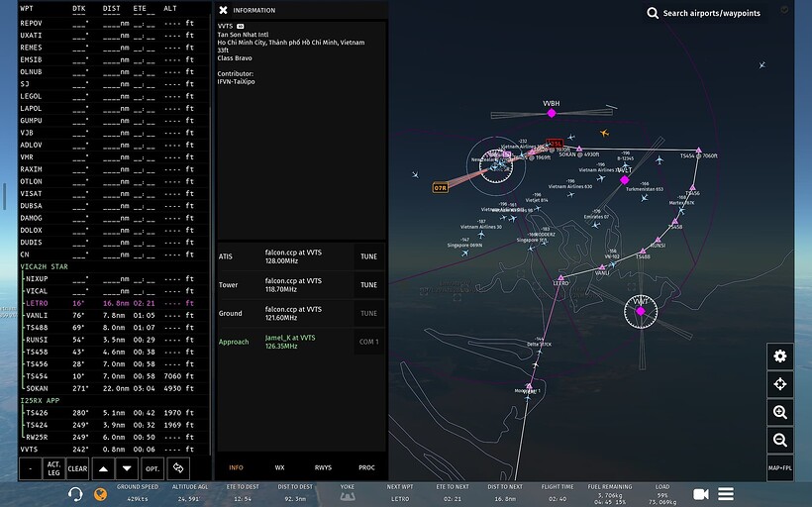Click the ALT column header
812x507 pixels.
170,8
